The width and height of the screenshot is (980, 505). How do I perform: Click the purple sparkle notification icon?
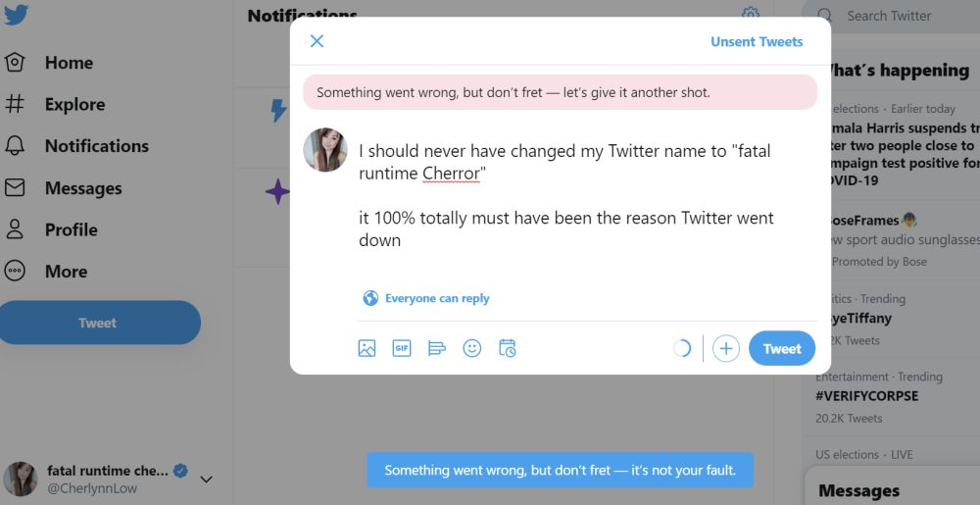click(x=277, y=191)
